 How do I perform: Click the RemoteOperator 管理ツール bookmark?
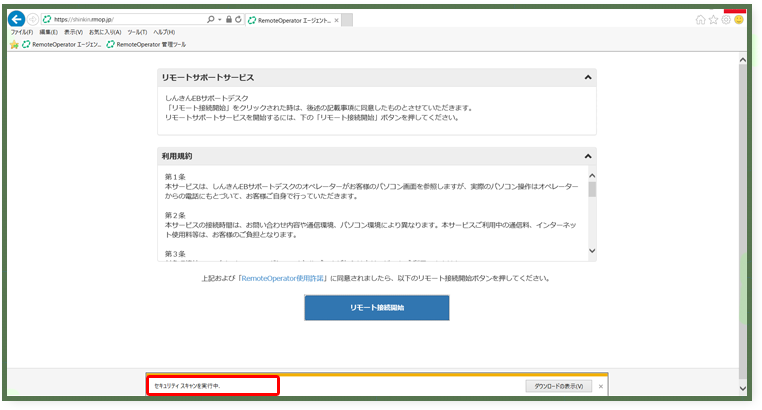[150, 44]
